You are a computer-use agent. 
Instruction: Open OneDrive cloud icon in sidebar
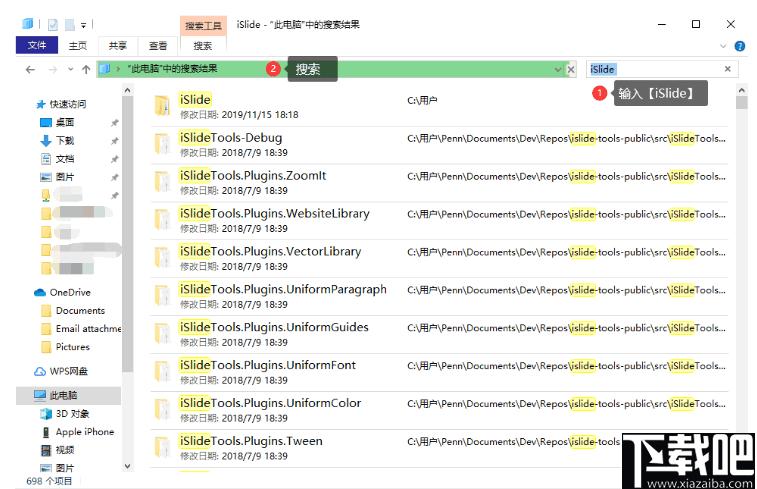(x=40, y=293)
